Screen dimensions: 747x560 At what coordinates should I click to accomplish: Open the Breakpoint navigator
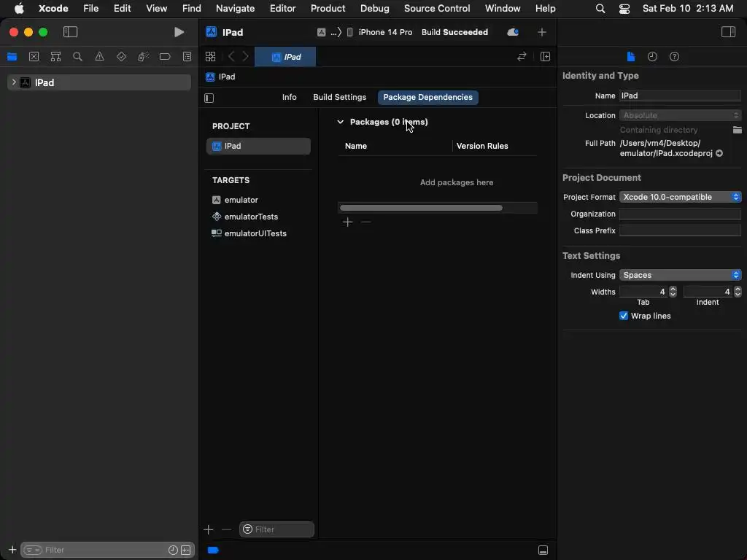pyautogui.click(x=165, y=57)
